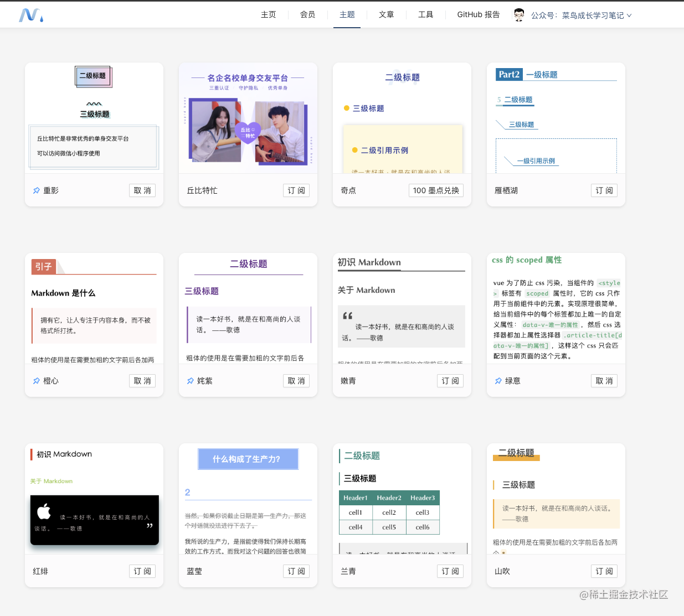This screenshot has width=684, height=616.
Task: Click the pin icon next to 绿意
Action: click(498, 381)
